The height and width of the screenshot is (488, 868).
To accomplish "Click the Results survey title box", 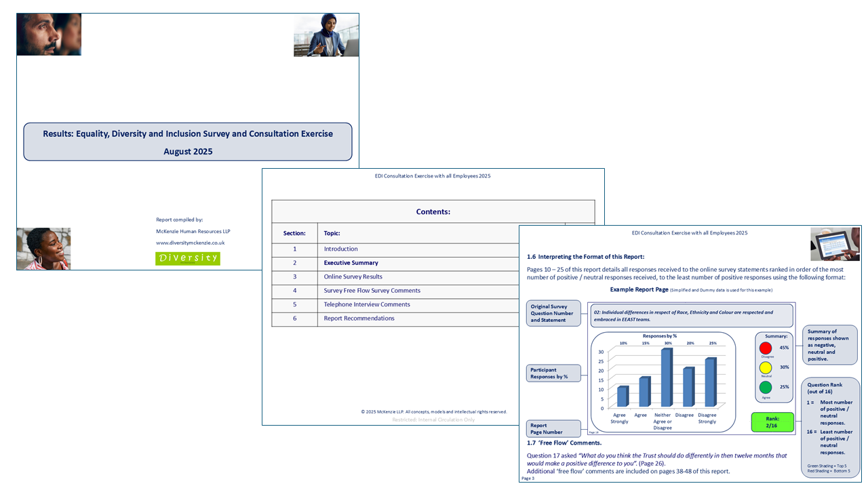I will (188, 142).
